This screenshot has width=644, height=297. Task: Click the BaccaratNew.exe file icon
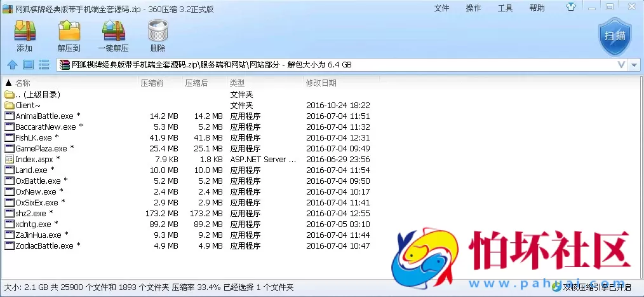10,127
